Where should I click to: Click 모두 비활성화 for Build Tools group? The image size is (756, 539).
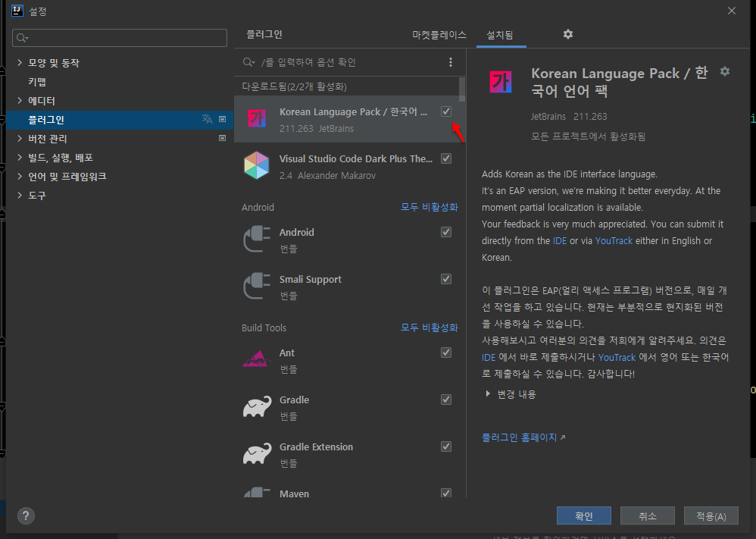[429, 327]
